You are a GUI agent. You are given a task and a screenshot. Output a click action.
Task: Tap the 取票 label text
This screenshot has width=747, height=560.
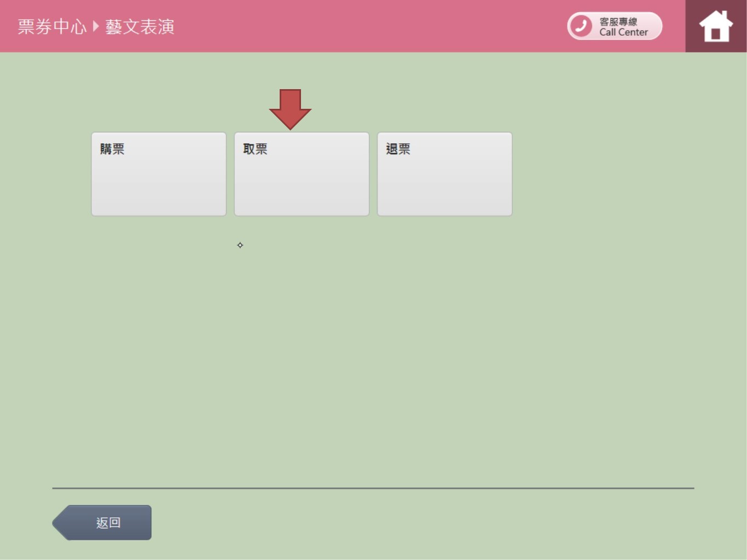[255, 149]
